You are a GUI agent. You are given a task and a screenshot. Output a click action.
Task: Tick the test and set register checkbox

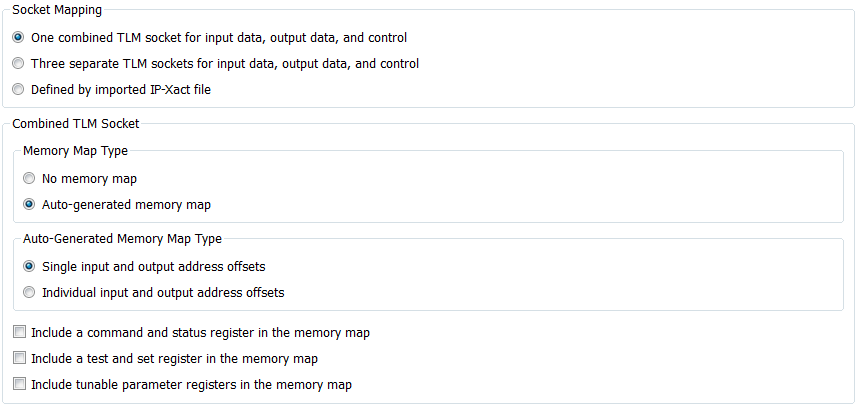point(19,358)
